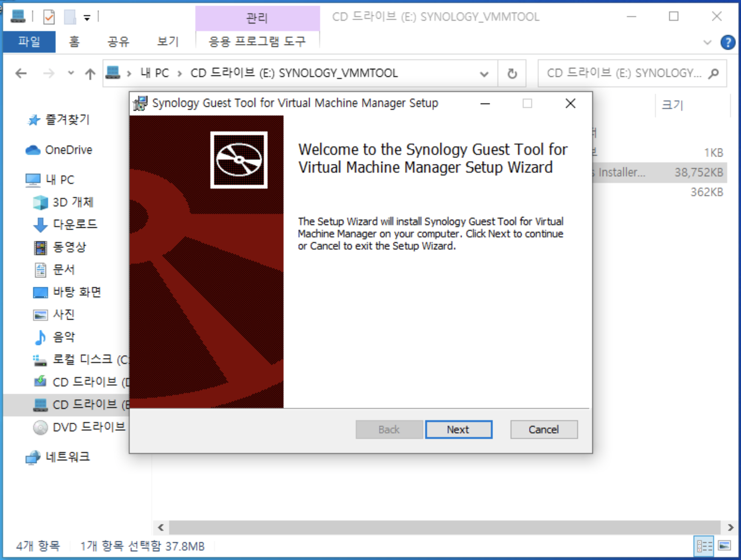Go up one folder level arrow
Screen dimensions: 741x560
(90, 74)
